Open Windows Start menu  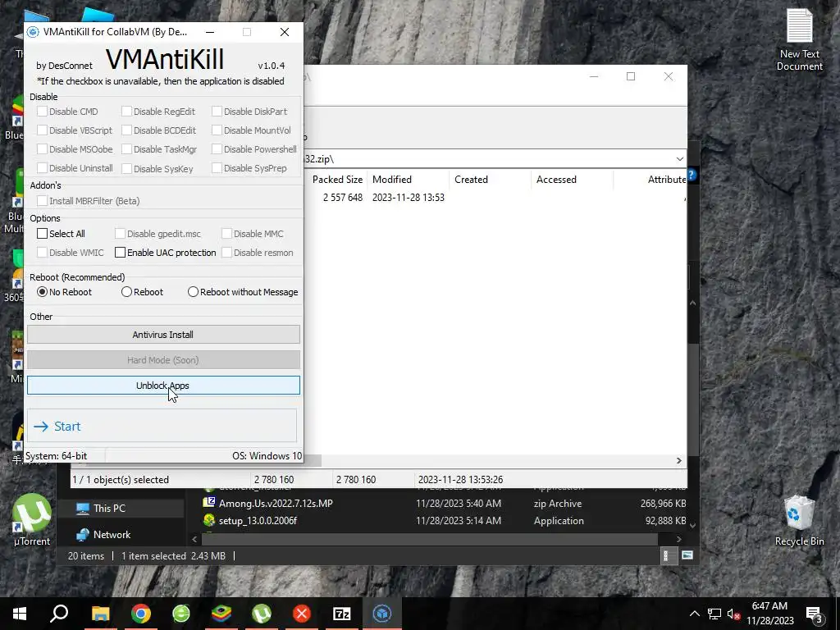point(20,614)
